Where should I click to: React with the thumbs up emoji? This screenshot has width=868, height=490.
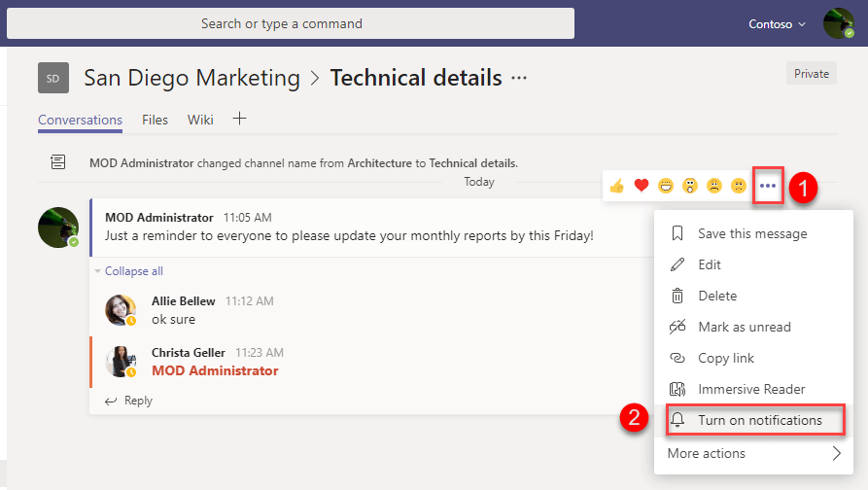pyautogui.click(x=616, y=186)
